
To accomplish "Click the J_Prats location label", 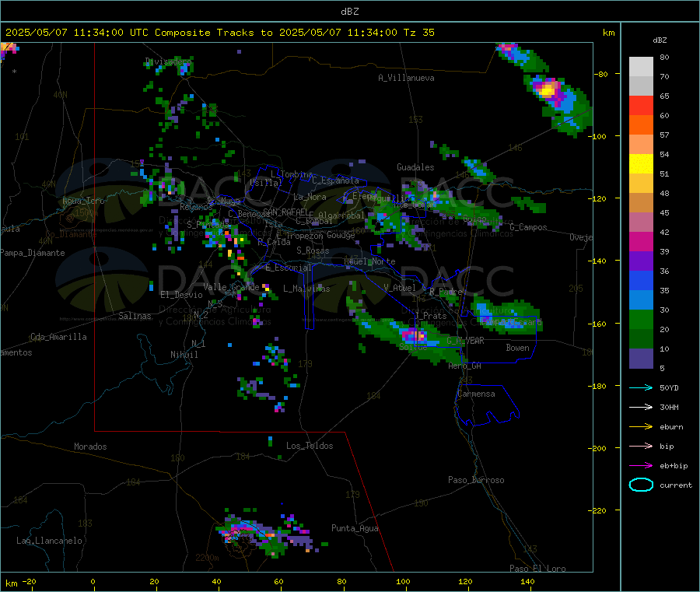I will (430, 315).
